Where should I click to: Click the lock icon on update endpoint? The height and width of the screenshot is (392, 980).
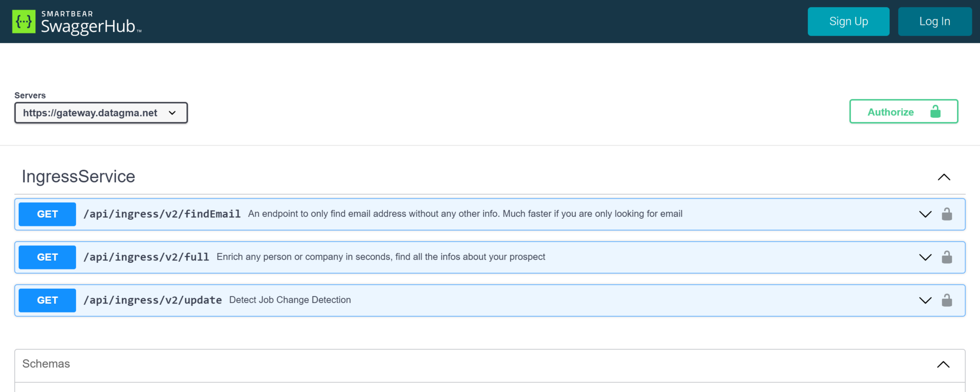click(947, 300)
